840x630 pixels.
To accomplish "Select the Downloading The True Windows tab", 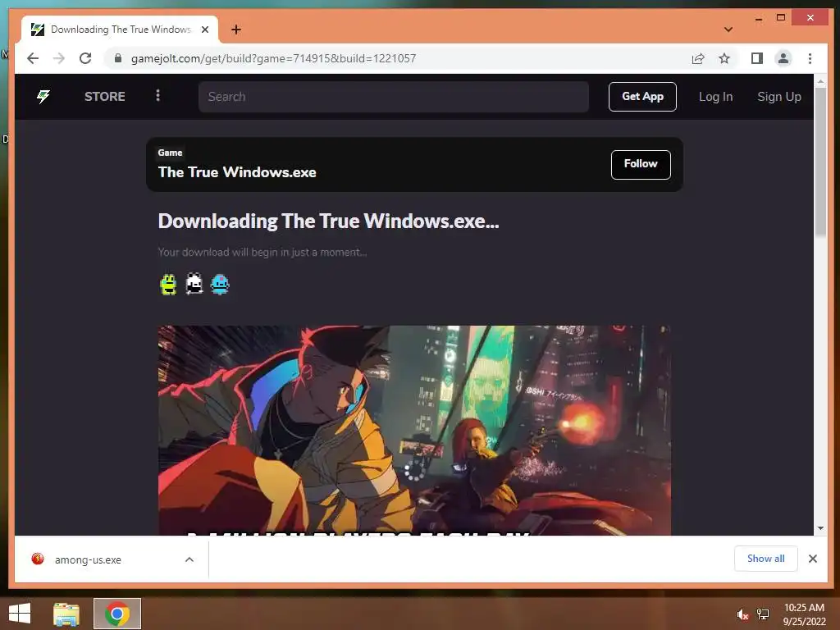I will pos(120,30).
